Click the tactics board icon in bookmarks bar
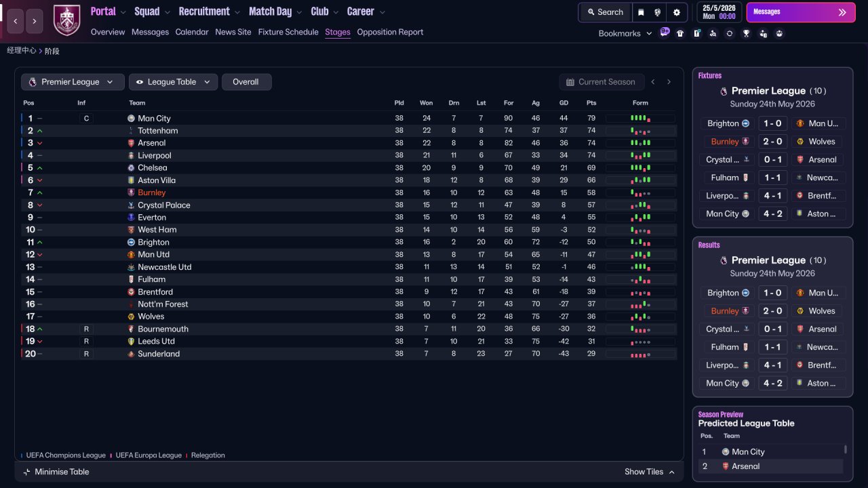This screenshot has width=868, height=488. pyautogui.click(x=696, y=33)
